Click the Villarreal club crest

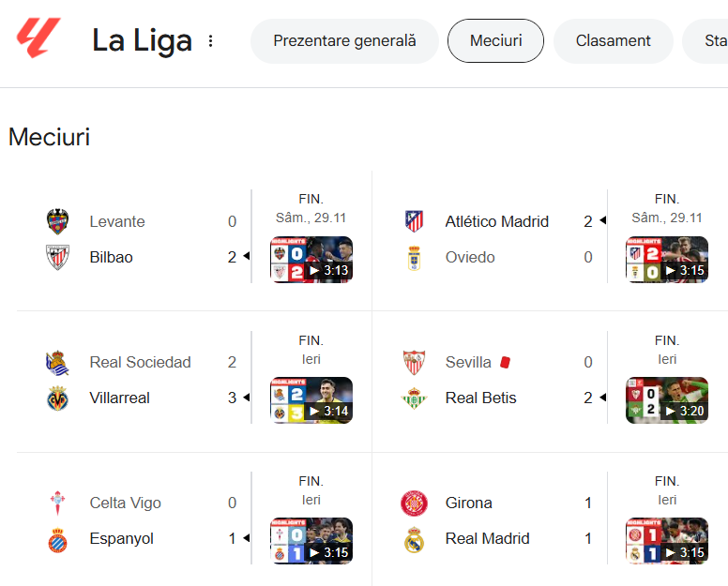[58, 398]
